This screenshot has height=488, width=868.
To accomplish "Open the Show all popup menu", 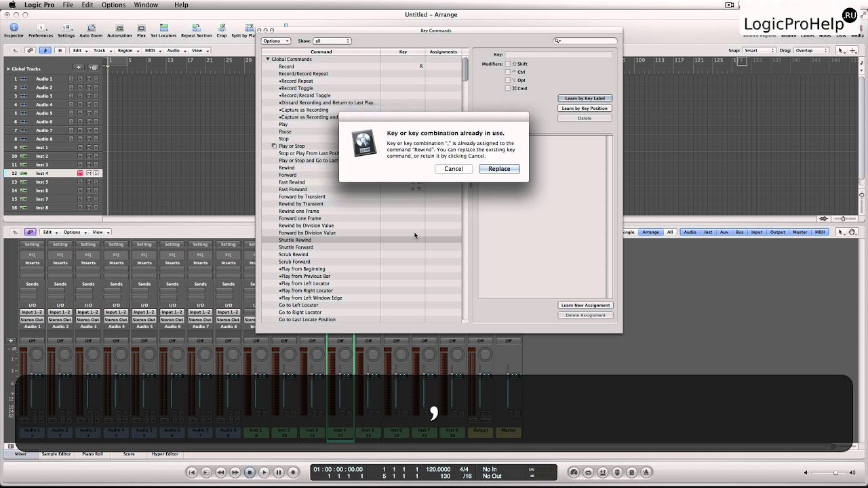I will (332, 41).
